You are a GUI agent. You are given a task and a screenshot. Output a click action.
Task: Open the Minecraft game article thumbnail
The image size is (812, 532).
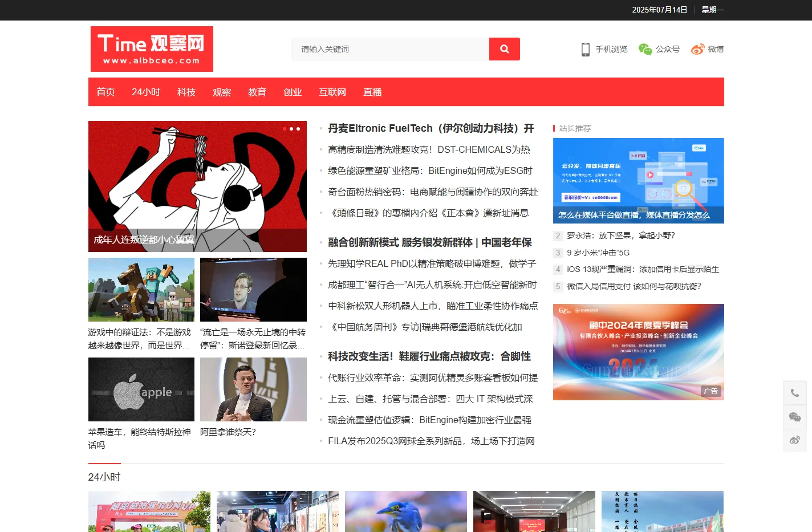tap(141, 290)
